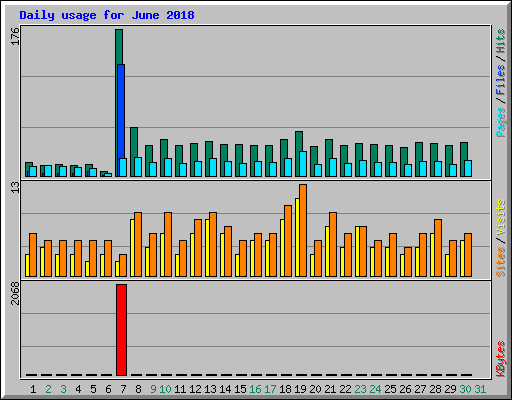Click the orange visits bar for day 18

(x=288, y=241)
